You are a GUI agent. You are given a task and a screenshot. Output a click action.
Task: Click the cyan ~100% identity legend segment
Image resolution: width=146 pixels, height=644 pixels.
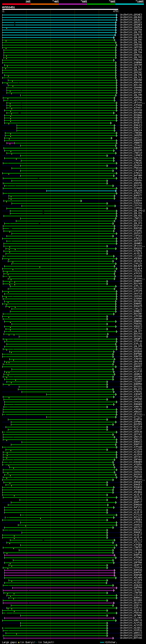tap(130, 4)
